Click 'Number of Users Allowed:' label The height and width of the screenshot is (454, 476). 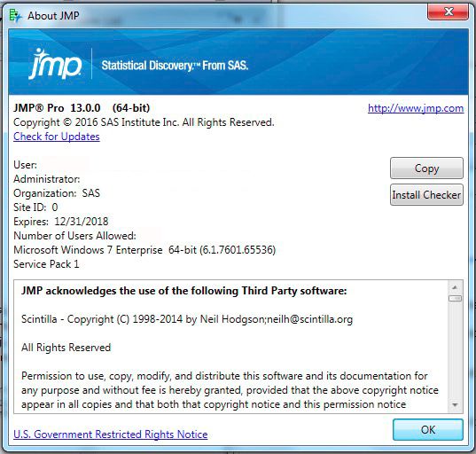pos(74,236)
